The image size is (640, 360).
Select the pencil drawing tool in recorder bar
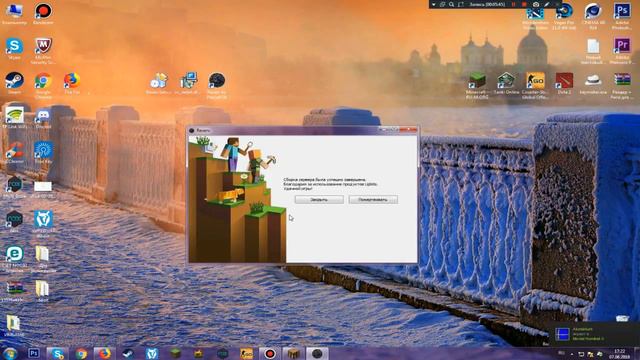pyautogui.click(x=547, y=4)
